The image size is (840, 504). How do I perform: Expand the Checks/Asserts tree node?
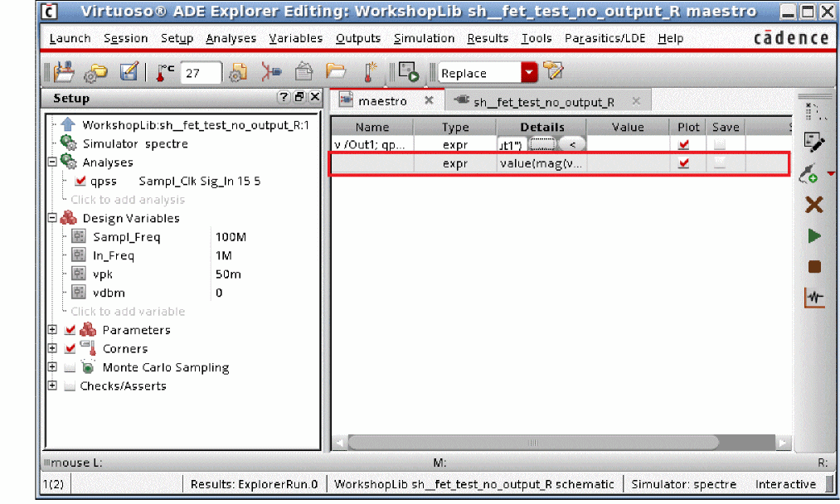pos(52,385)
